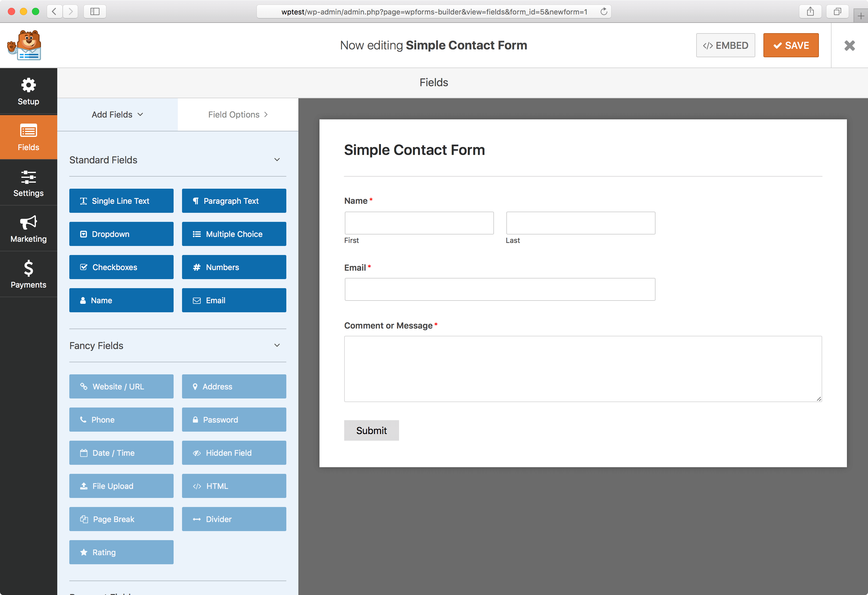
Task: Open Payments dollar sign section
Action: (28, 275)
